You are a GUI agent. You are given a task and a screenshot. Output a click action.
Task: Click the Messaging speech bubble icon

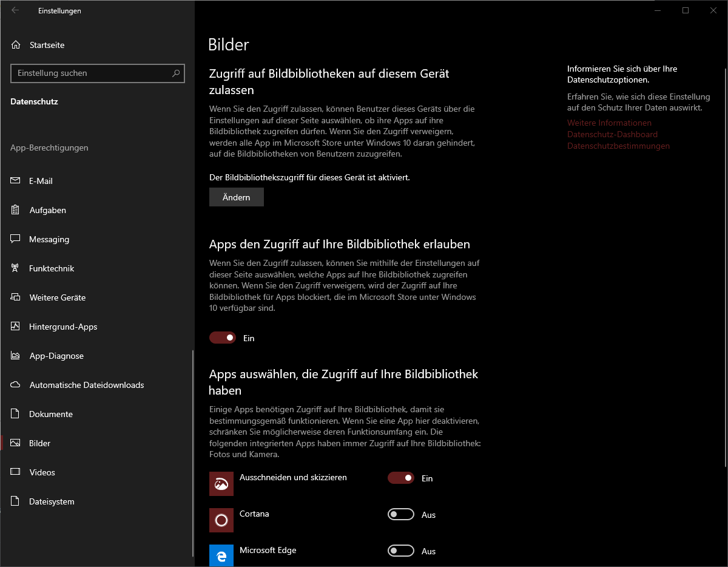[x=16, y=239]
